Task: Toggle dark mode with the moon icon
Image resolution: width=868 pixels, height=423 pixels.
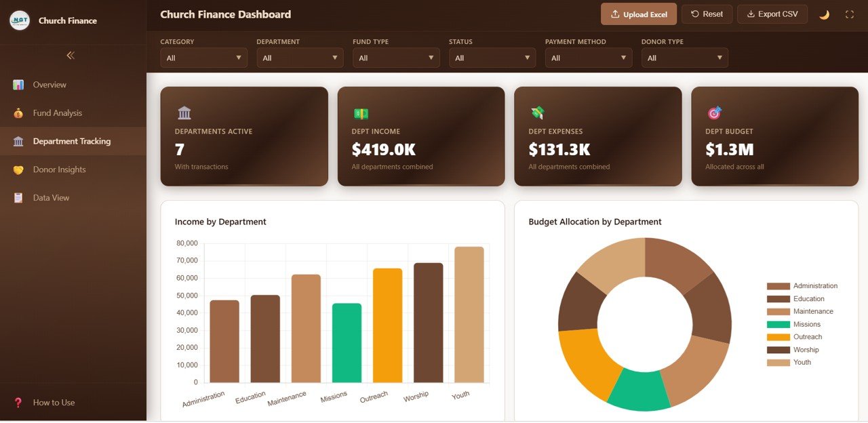Action: pos(824,14)
